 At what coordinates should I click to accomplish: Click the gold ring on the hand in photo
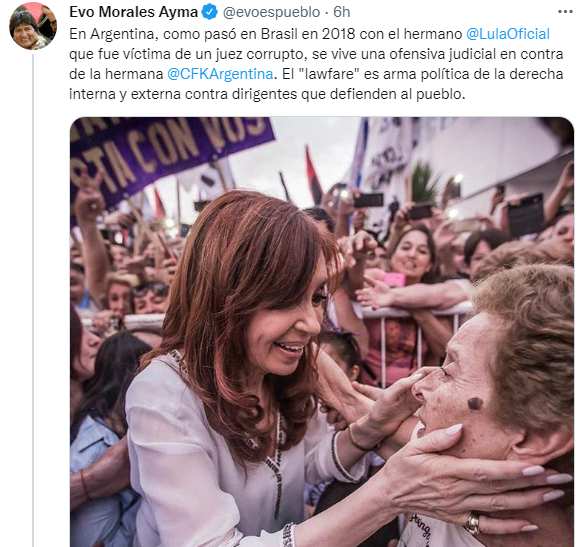[472, 523]
